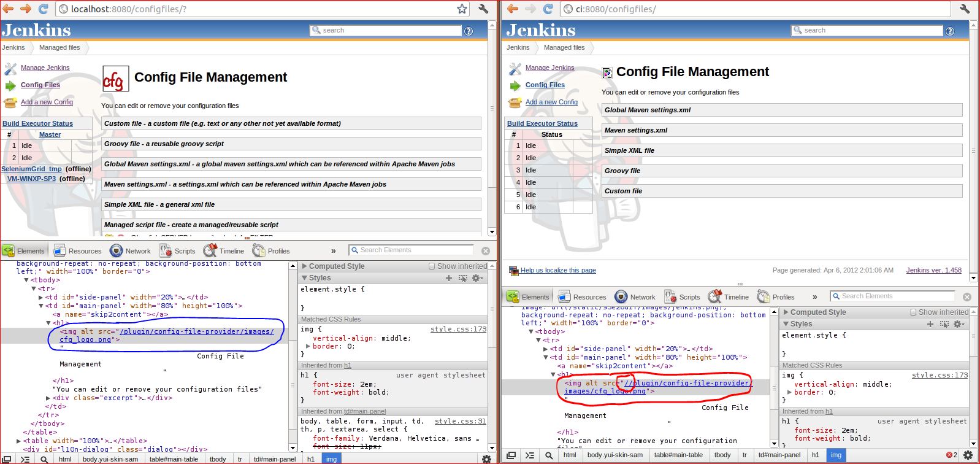Expand the side-panel td node in left DOM tree
This screenshot has height=464, width=980.
[x=41, y=297]
